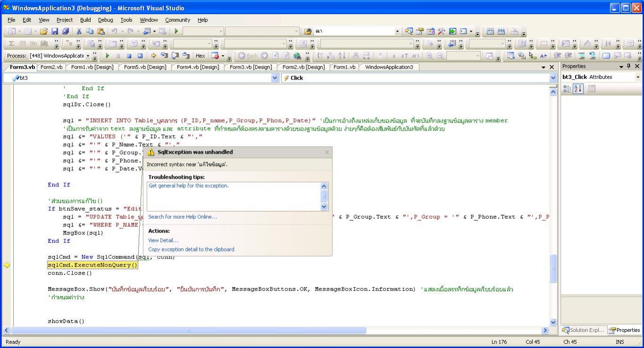Open the Debug menu
The image size is (644, 348).
point(106,20)
